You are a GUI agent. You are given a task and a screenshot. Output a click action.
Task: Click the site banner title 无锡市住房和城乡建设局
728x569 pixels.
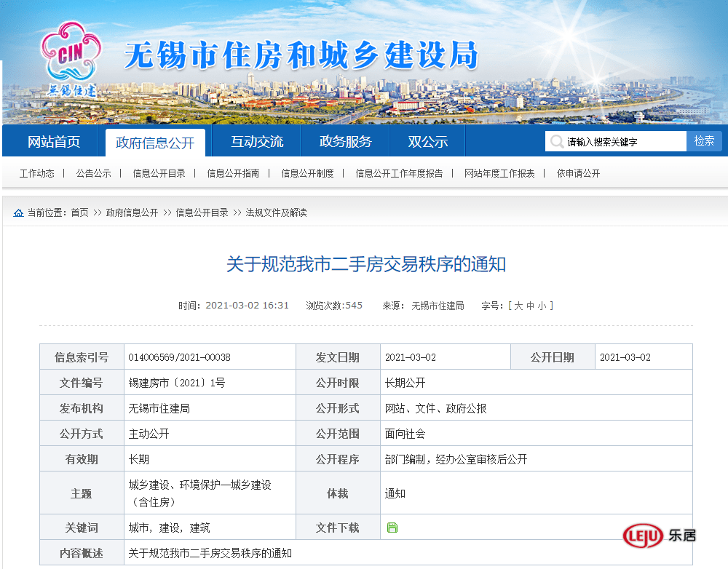point(301,55)
